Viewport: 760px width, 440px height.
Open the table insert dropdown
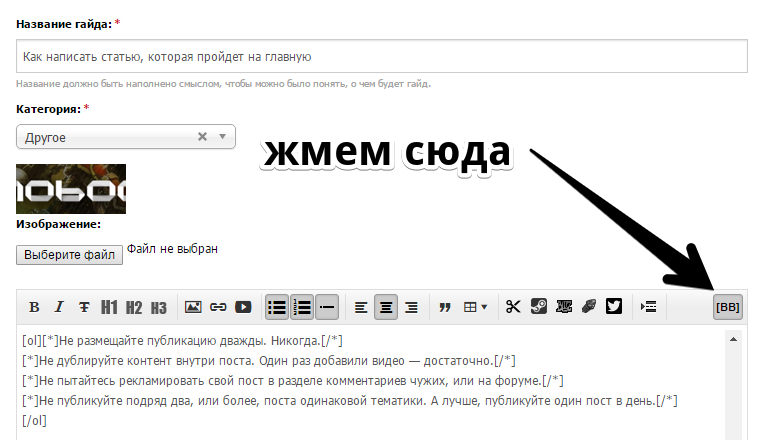point(475,307)
